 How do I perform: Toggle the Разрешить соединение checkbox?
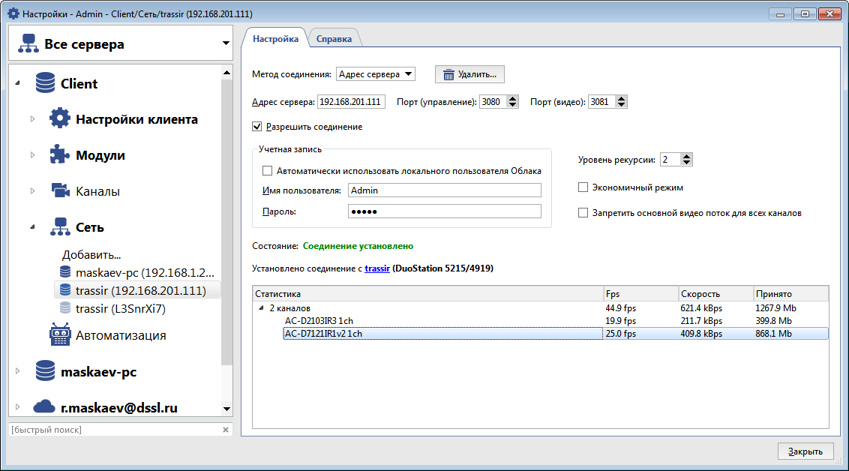(x=258, y=127)
